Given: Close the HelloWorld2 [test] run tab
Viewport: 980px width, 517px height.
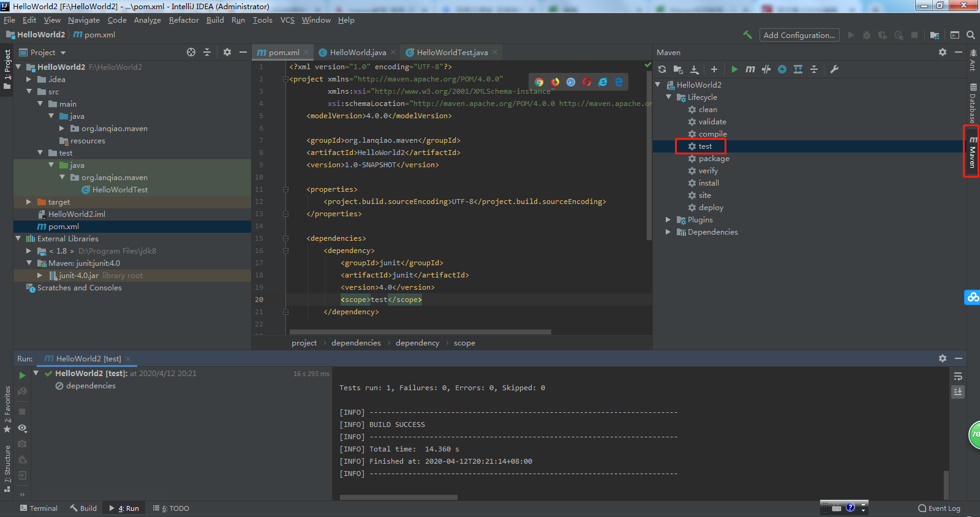Looking at the screenshot, I should tap(128, 359).
